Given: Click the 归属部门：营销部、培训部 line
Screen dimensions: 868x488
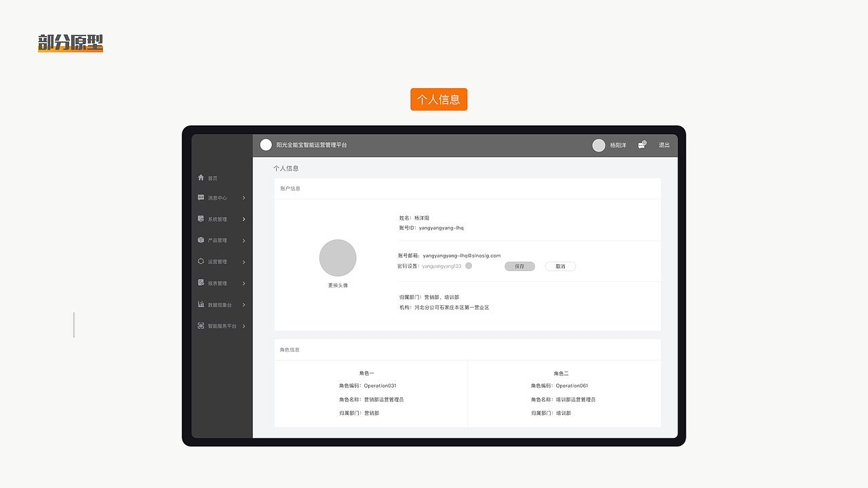Looking at the screenshot, I should [429, 297].
